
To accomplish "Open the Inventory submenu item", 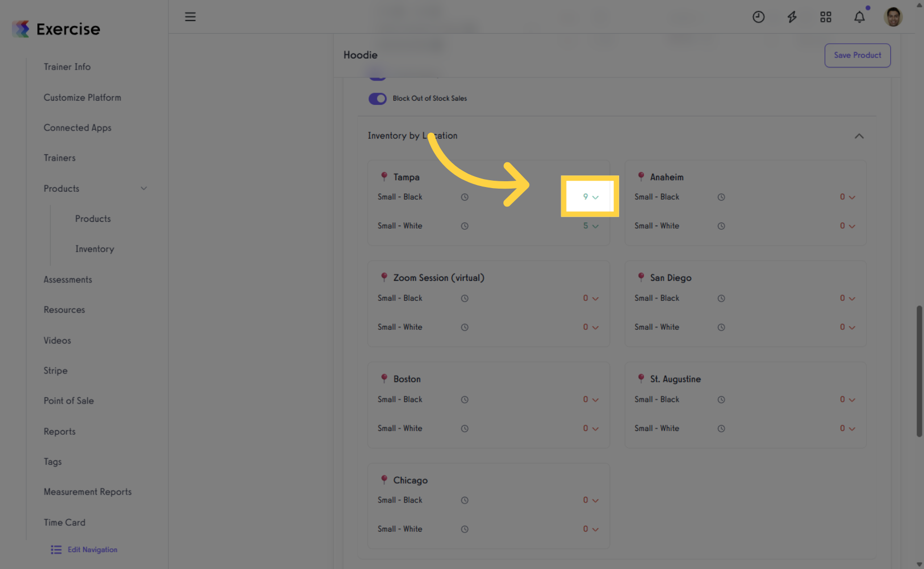I will coord(94,249).
